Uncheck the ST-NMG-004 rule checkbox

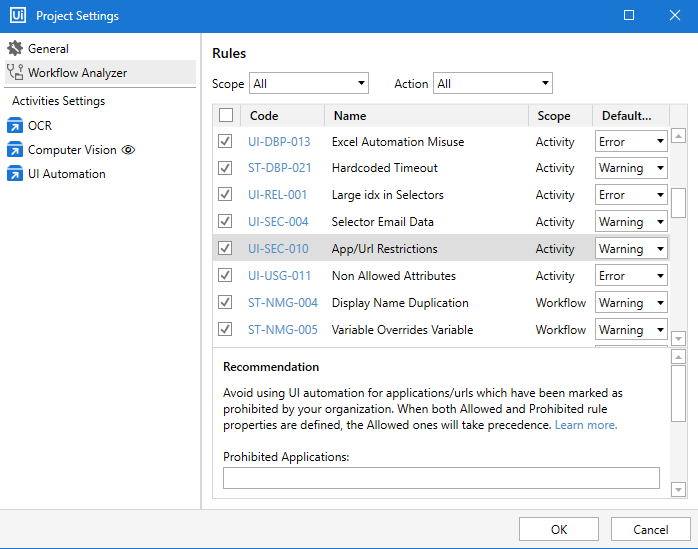[225, 303]
